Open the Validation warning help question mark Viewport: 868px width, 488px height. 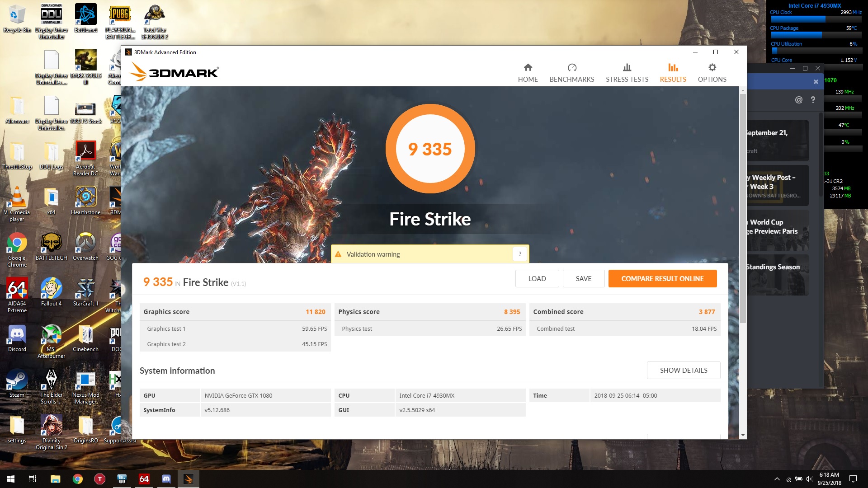tap(520, 254)
